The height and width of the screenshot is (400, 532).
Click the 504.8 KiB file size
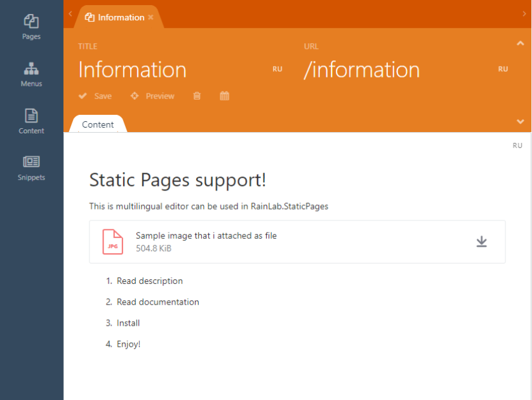pos(154,248)
